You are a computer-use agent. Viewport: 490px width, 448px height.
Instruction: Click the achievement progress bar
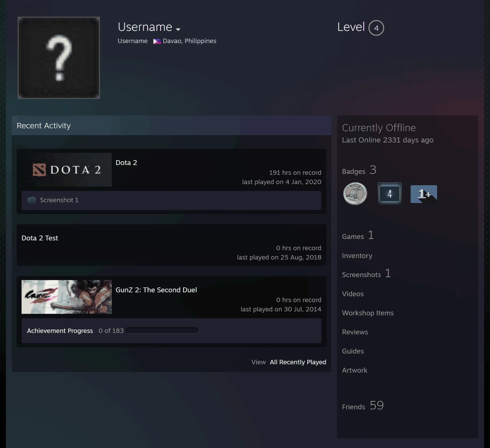[162, 330]
